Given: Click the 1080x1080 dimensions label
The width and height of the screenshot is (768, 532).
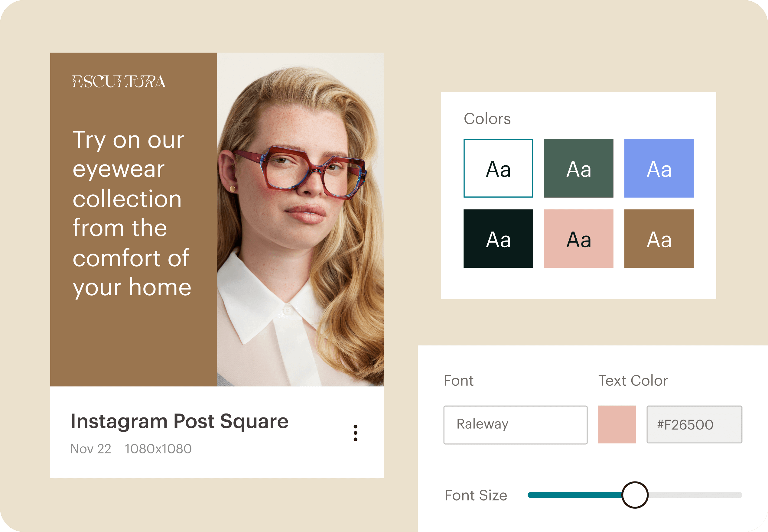Looking at the screenshot, I should click(x=158, y=449).
